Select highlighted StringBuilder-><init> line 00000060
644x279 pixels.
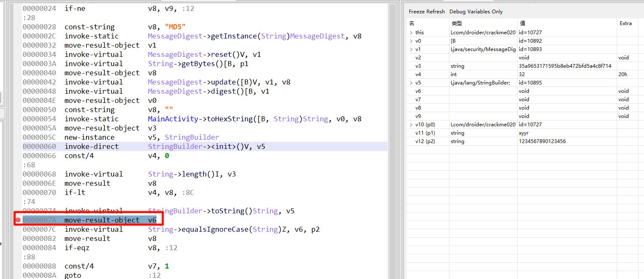[x=205, y=146]
